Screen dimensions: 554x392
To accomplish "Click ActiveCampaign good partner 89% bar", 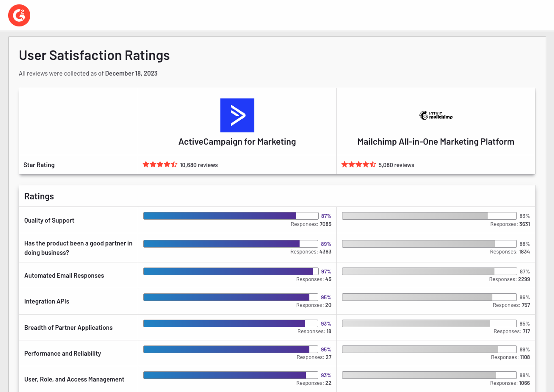I will point(231,244).
